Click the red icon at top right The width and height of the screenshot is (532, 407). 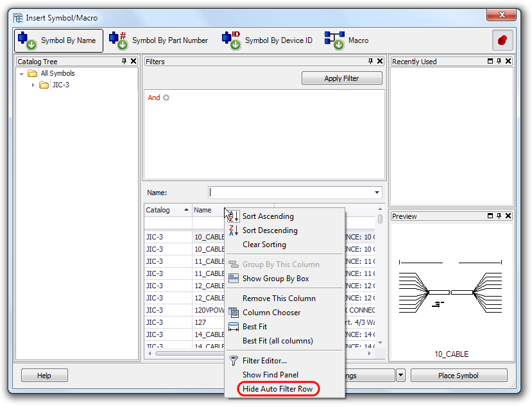tap(502, 40)
